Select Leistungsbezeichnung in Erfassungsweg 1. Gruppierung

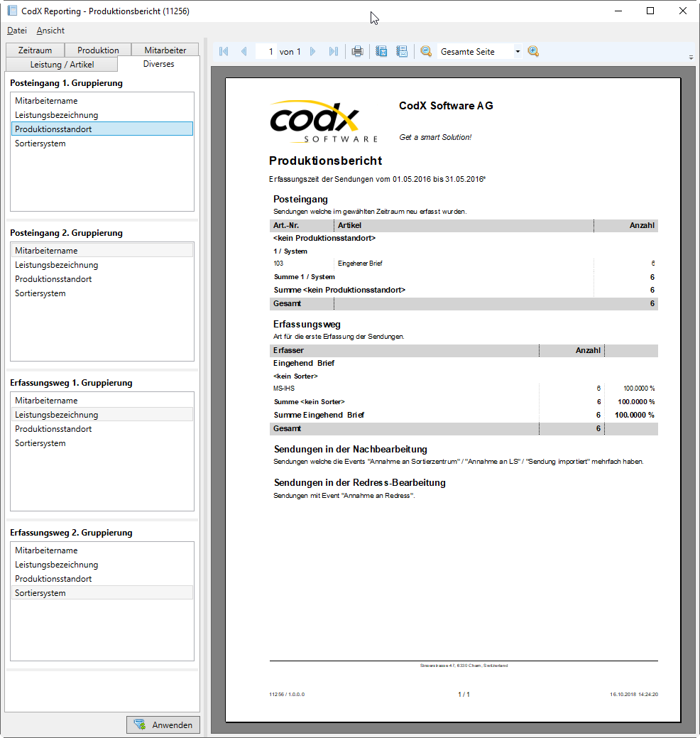102,415
